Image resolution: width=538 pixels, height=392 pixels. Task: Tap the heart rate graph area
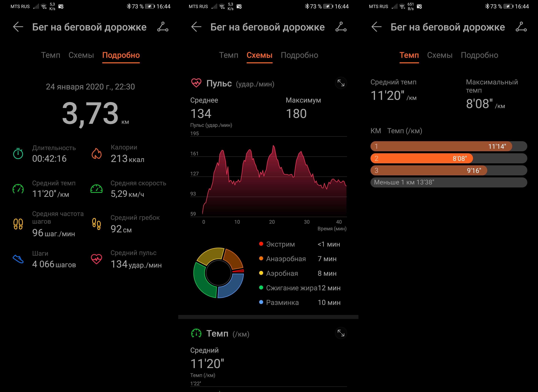268,177
